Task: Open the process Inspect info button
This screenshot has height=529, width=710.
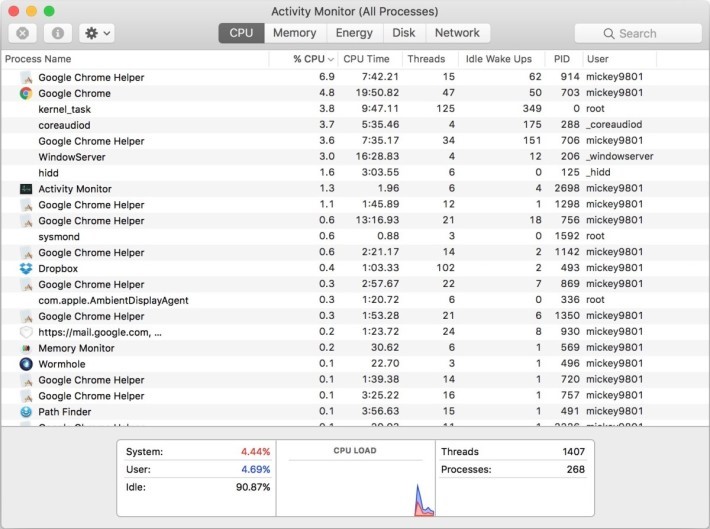Action: (x=58, y=33)
